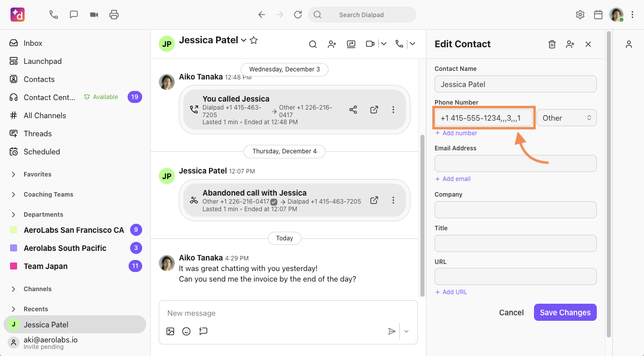Go to Contacts in the sidebar
This screenshot has height=356, width=644.
coord(39,79)
